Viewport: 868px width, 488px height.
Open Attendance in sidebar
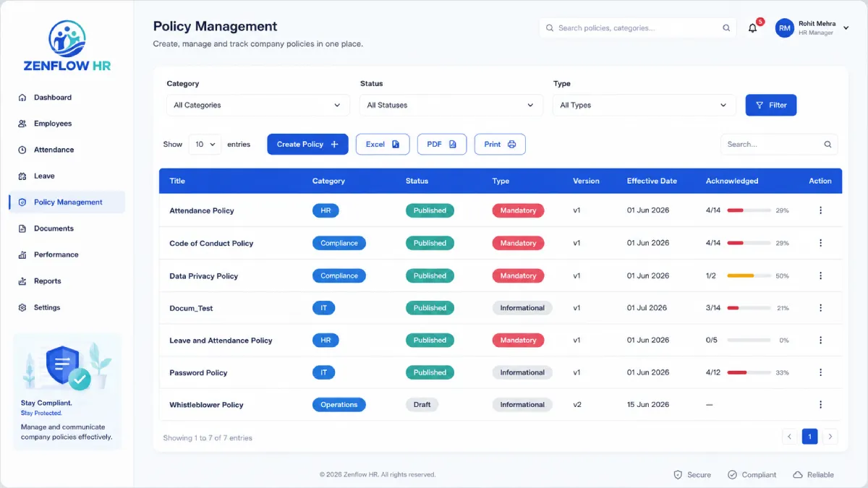click(x=67, y=150)
